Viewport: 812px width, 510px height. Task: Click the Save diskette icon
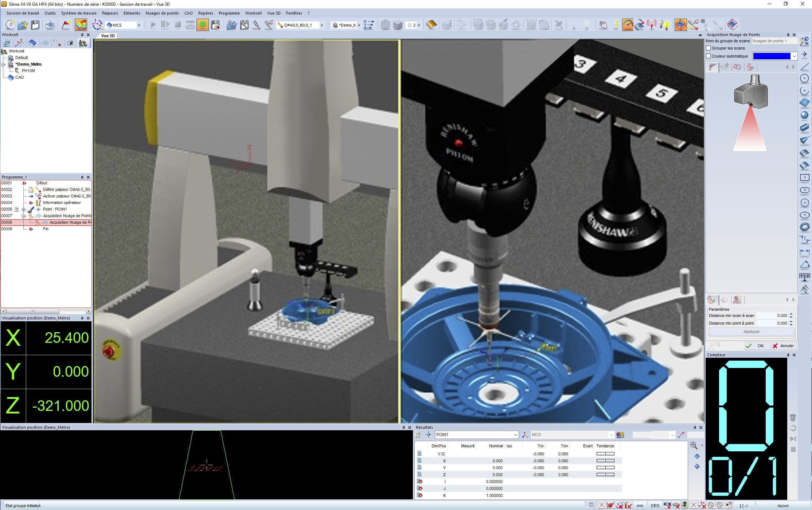click(35, 25)
